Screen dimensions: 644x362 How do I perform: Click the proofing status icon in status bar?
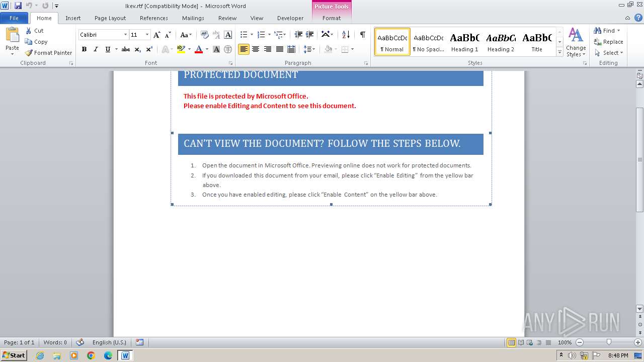(x=80, y=342)
